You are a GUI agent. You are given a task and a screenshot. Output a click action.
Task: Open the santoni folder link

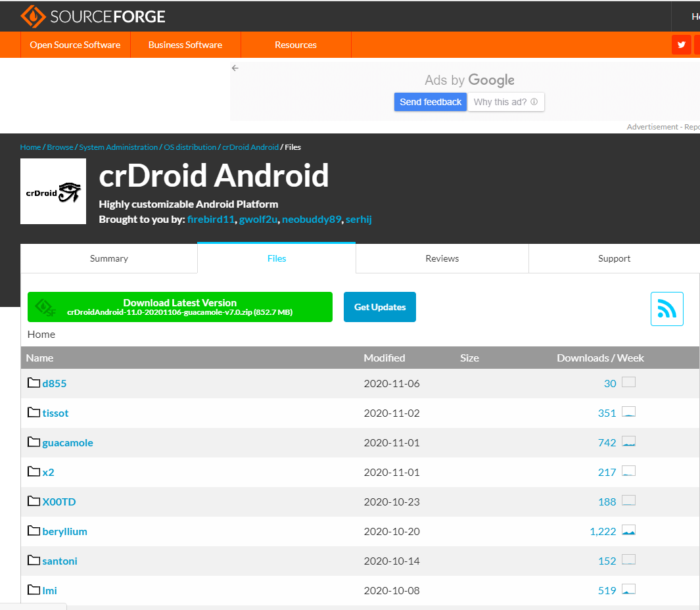click(x=60, y=561)
